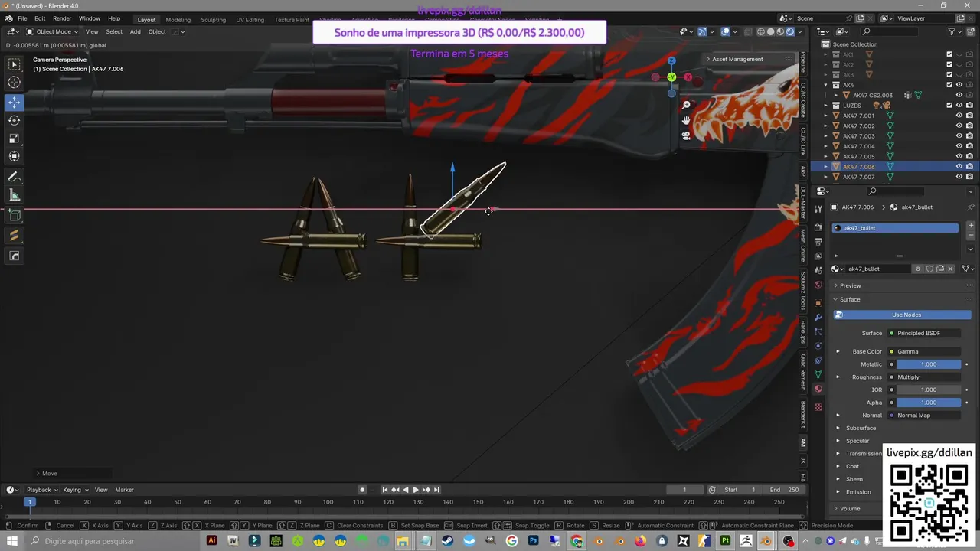Open the Select menu in viewport header
Screen dimensions: 980x551
(114, 31)
